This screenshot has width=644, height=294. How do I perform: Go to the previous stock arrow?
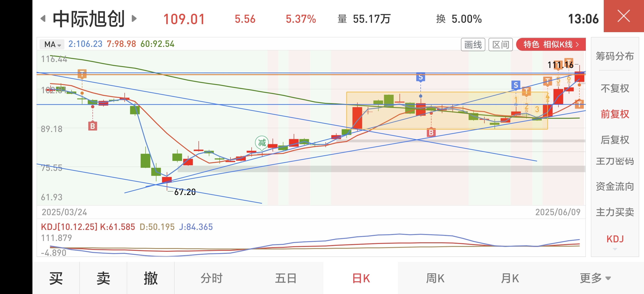[43, 18]
